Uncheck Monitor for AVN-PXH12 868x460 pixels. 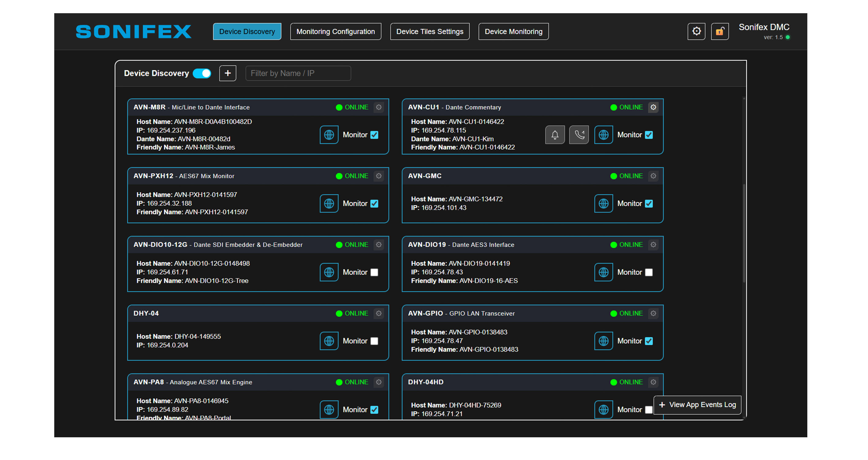(x=374, y=204)
